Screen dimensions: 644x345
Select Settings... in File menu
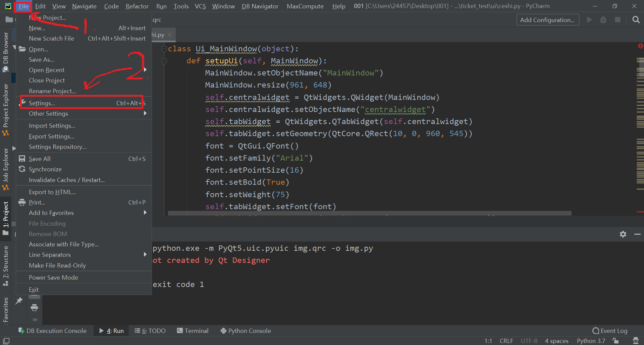[84, 103]
